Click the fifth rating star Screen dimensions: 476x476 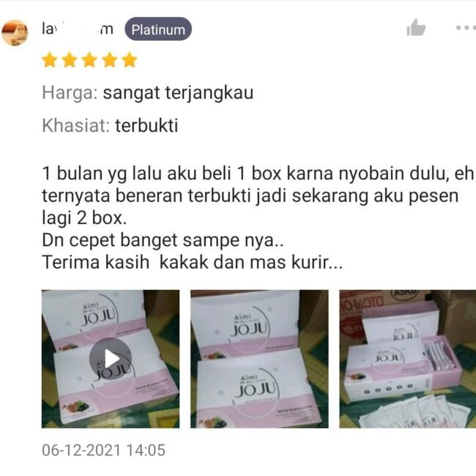(130, 60)
